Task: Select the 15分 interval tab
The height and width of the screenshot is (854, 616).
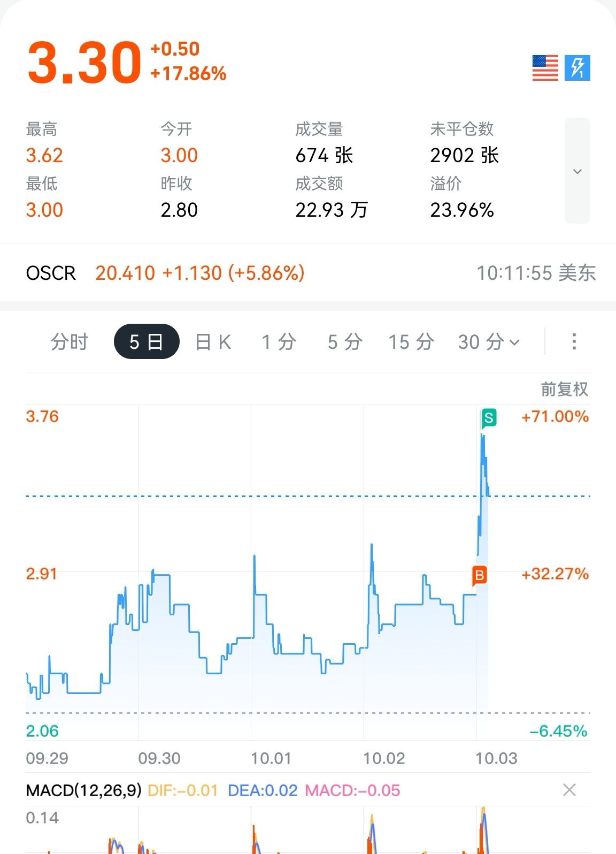Action: (x=411, y=341)
